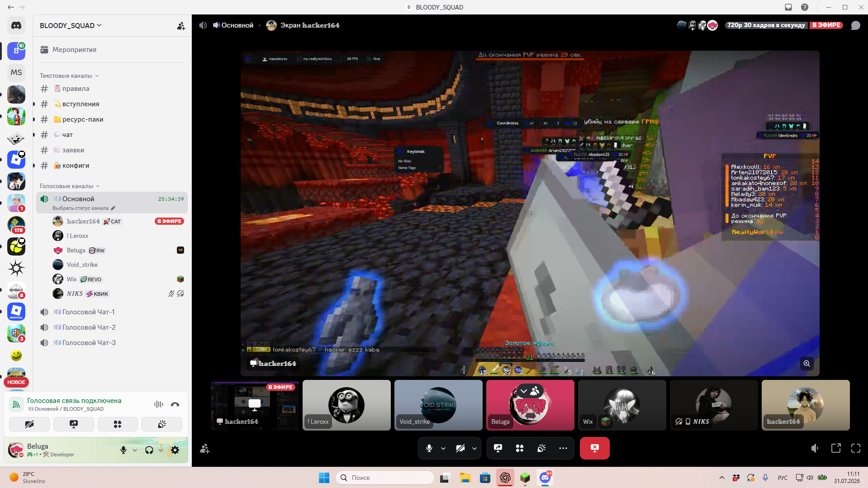Select user Void_strike in voice list
Viewport: 868px width, 488px height.
[x=118, y=265]
